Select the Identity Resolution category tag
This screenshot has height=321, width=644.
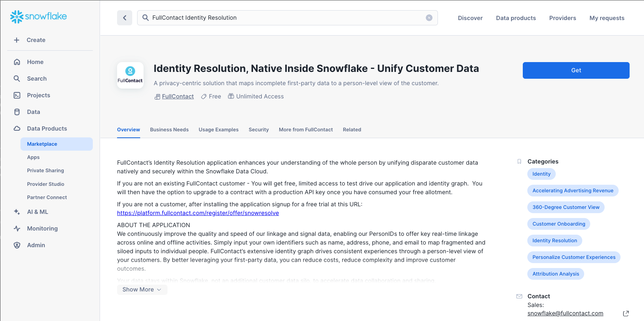(x=555, y=241)
